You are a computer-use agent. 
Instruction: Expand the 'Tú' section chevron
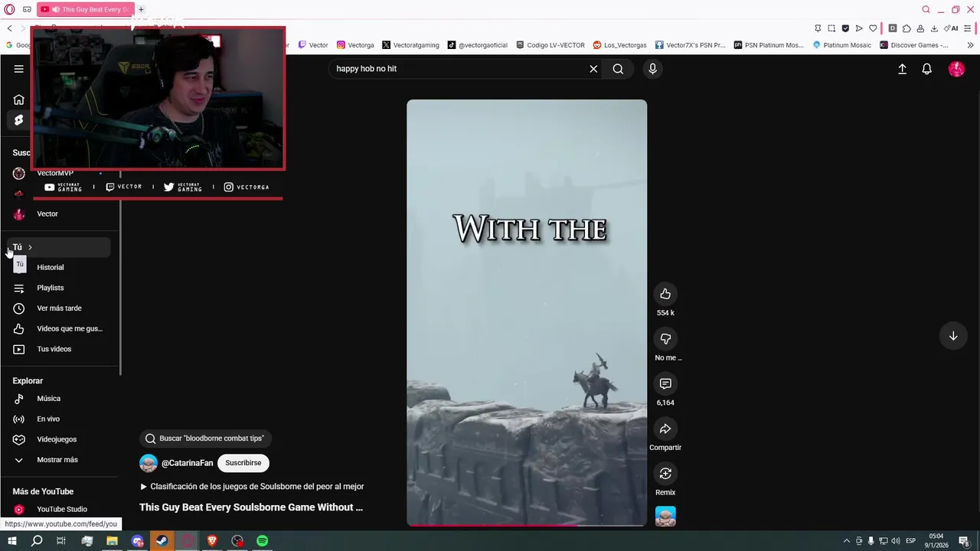point(30,247)
